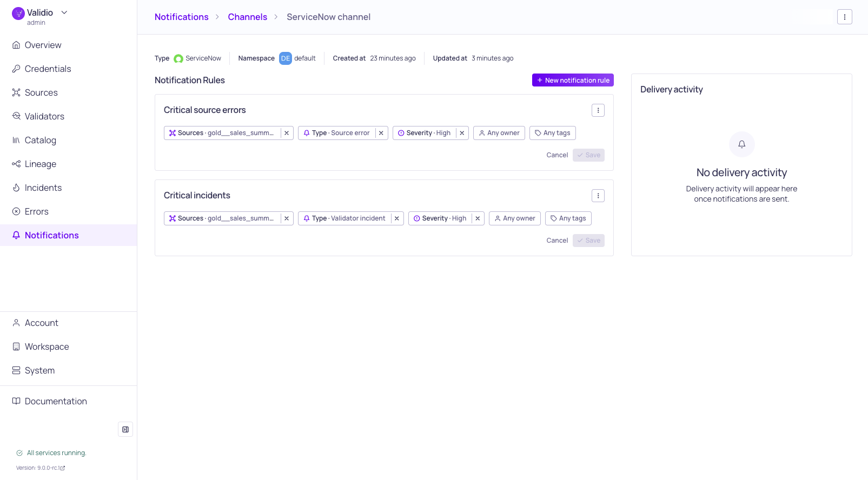Open Severity dropdown in Critical incidents
868x480 pixels.
click(440, 218)
